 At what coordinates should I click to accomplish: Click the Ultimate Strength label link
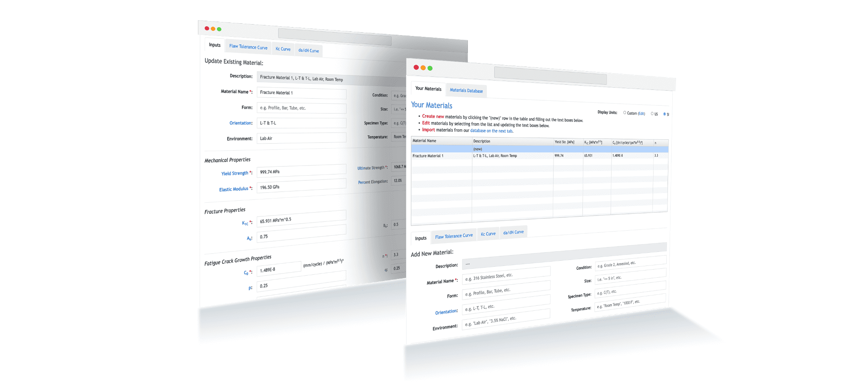coord(371,168)
